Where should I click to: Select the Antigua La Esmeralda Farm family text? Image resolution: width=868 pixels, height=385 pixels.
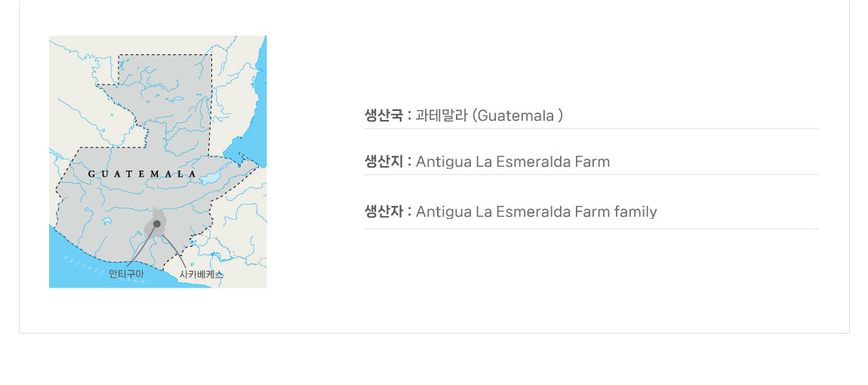[537, 211]
